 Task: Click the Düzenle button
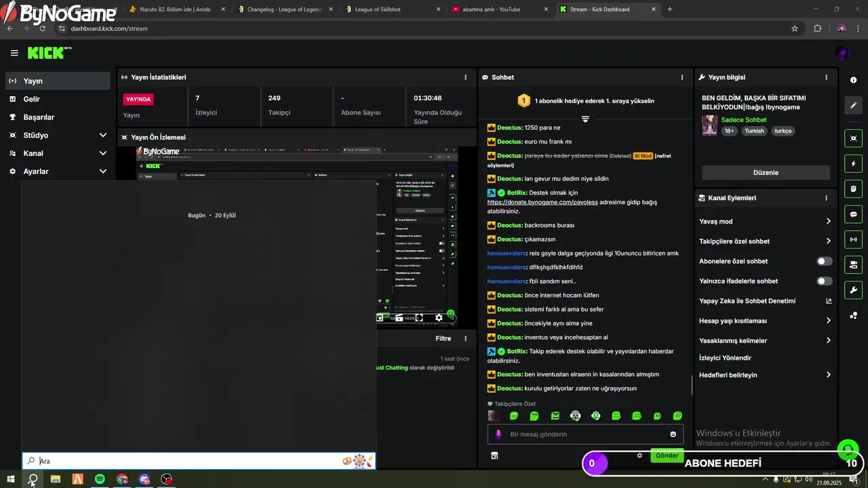(x=766, y=172)
